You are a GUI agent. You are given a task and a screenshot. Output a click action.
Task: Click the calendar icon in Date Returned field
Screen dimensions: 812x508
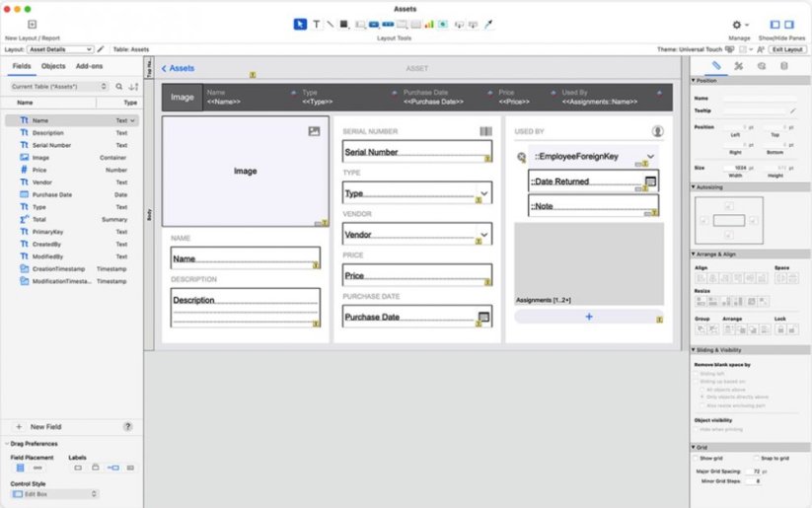tap(650, 181)
